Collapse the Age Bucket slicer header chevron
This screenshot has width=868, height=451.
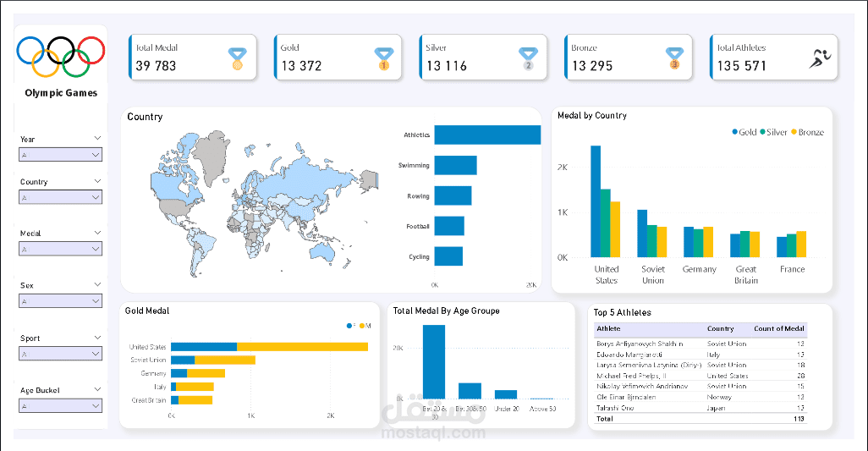(x=97, y=389)
